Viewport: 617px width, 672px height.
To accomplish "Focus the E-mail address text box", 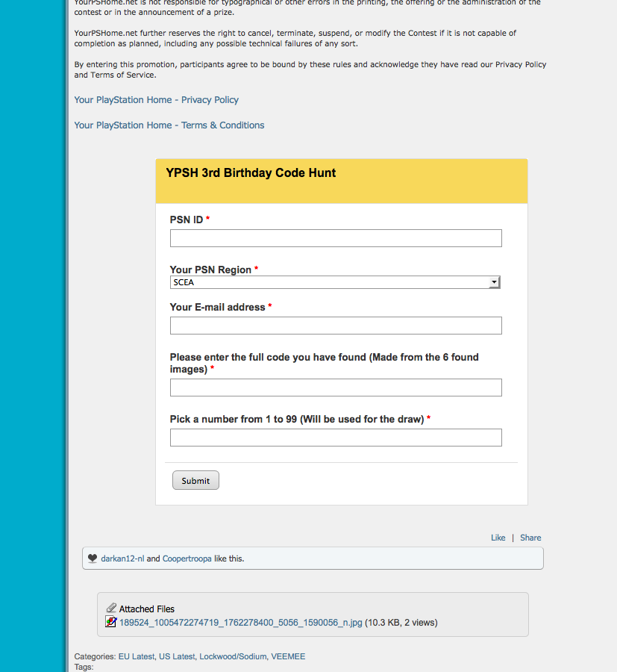I will [336, 326].
